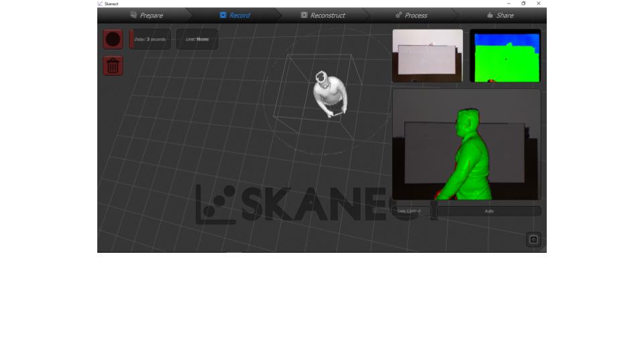Go to the Process tab

pyautogui.click(x=411, y=15)
